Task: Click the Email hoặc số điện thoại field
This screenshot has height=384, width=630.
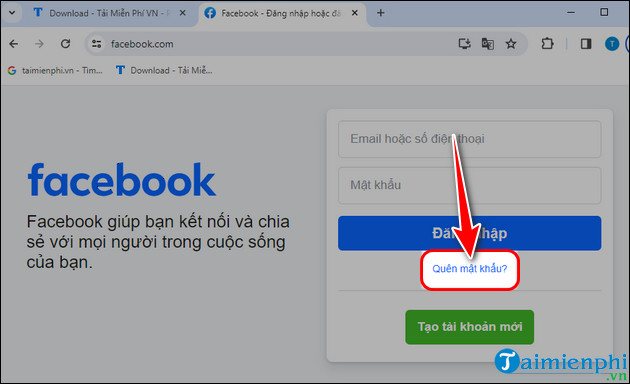Action: (469, 139)
